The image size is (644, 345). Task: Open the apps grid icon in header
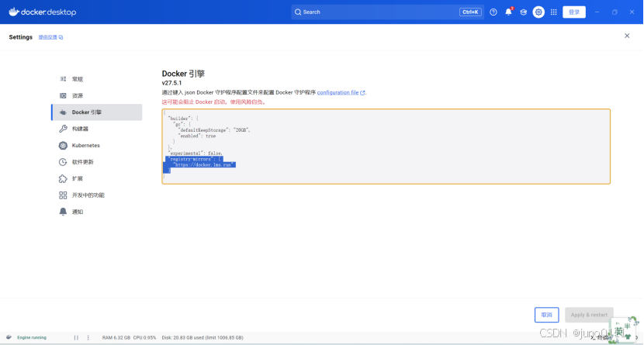tap(554, 12)
